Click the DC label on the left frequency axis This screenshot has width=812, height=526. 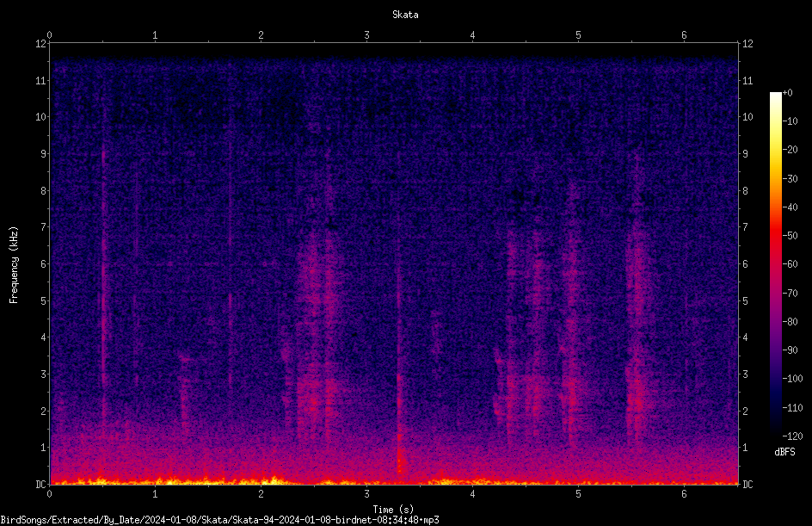pos(40,484)
